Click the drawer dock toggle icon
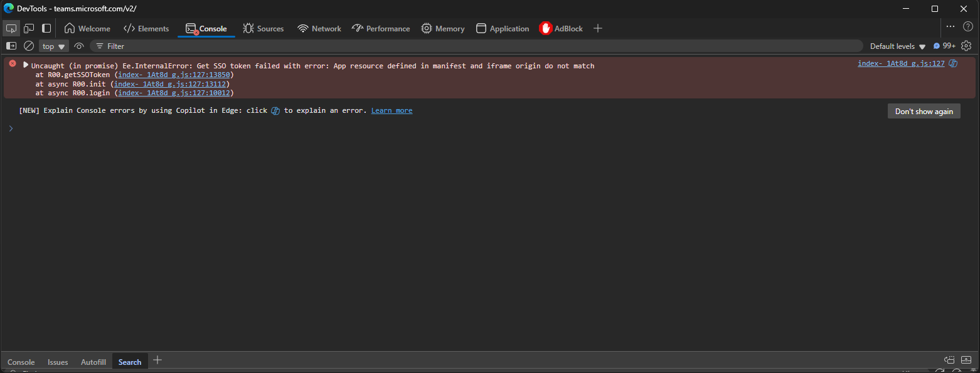 (x=949, y=360)
